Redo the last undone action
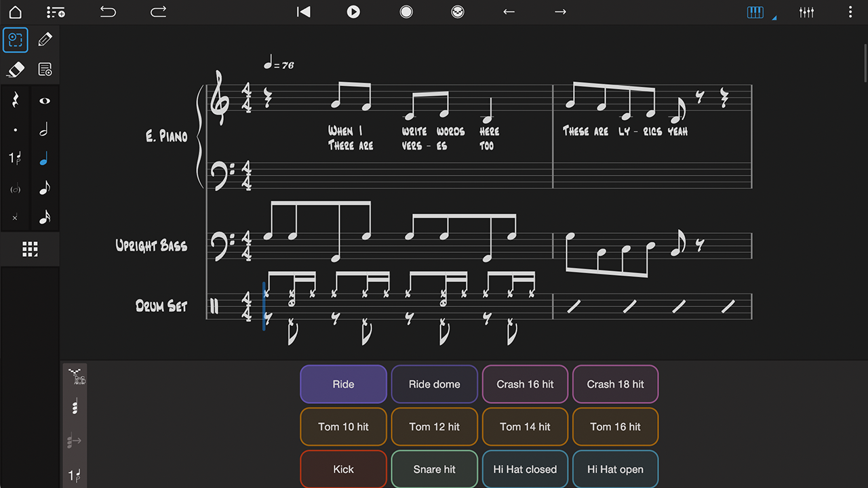This screenshot has width=868, height=488. pyautogui.click(x=158, y=12)
